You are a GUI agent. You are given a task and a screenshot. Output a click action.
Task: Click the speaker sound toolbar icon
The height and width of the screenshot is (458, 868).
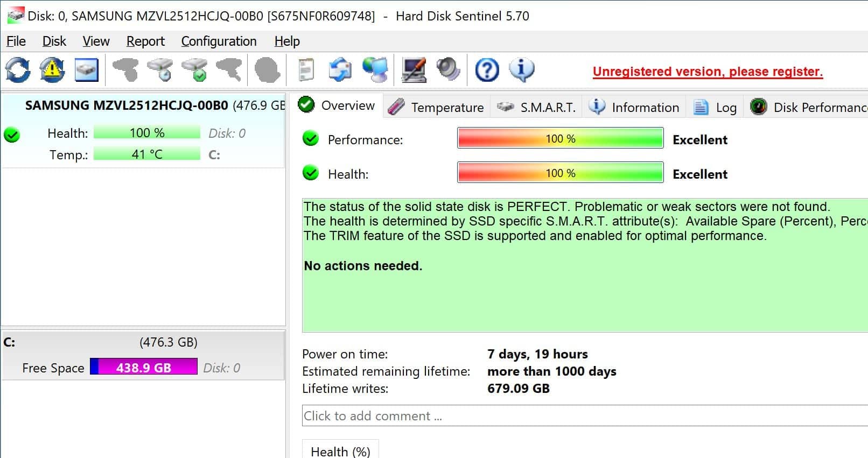click(x=448, y=70)
